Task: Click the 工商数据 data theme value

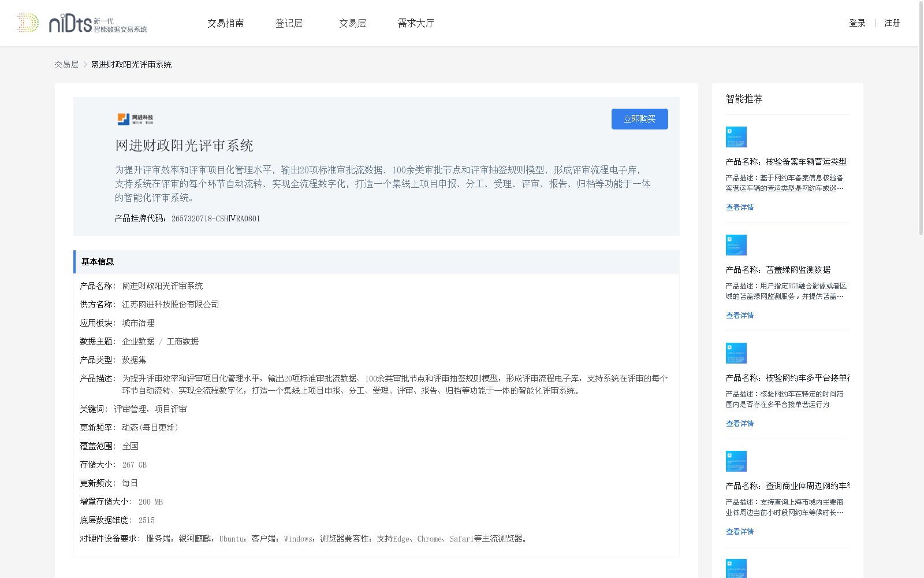Action: tap(182, 342)
